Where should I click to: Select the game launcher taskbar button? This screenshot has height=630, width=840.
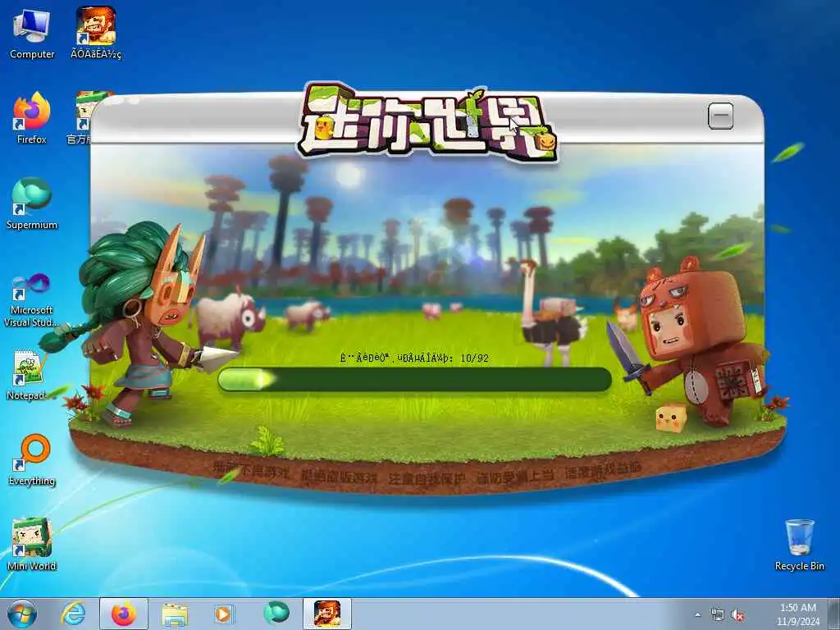tap(327, 614)
